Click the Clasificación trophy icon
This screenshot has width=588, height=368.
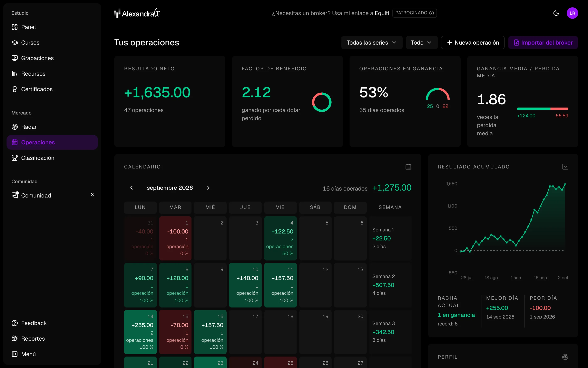[14, 158]
